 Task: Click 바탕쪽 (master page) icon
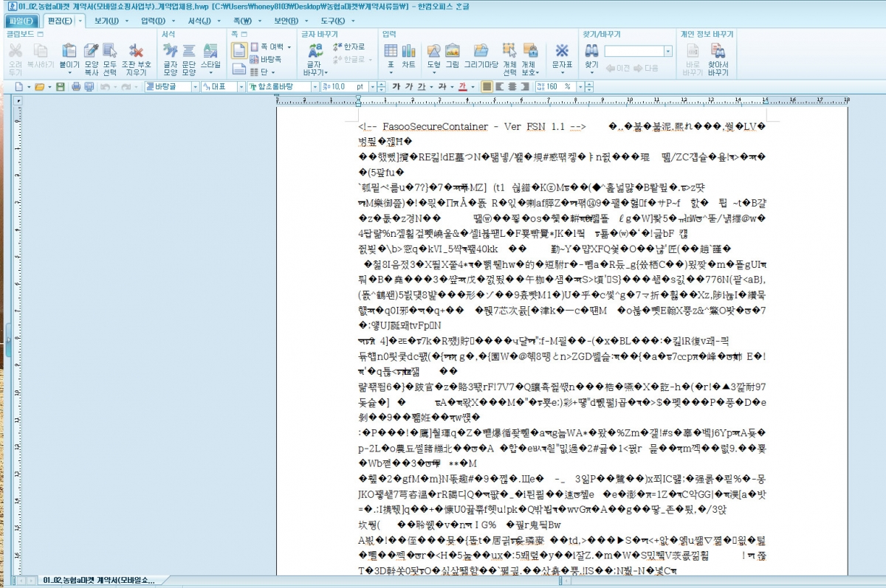(265, 58)
